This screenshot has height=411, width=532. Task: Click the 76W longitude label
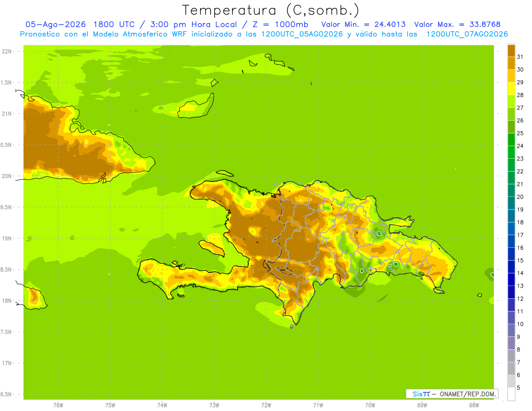(58, 405)
